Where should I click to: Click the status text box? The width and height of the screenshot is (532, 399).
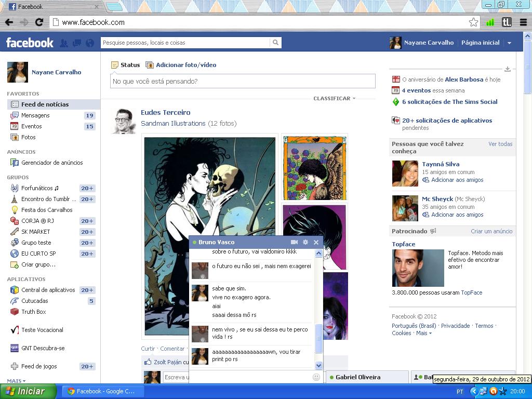coord(243,81)
